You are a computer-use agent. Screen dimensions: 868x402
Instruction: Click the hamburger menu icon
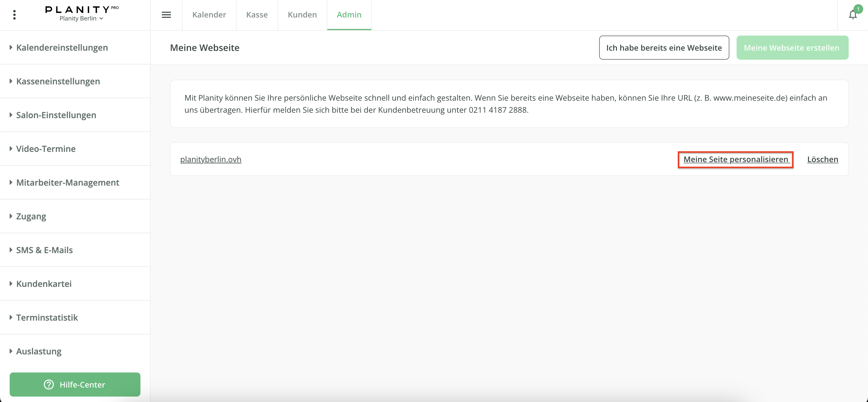pyautogui.click(x=166, y=15)
